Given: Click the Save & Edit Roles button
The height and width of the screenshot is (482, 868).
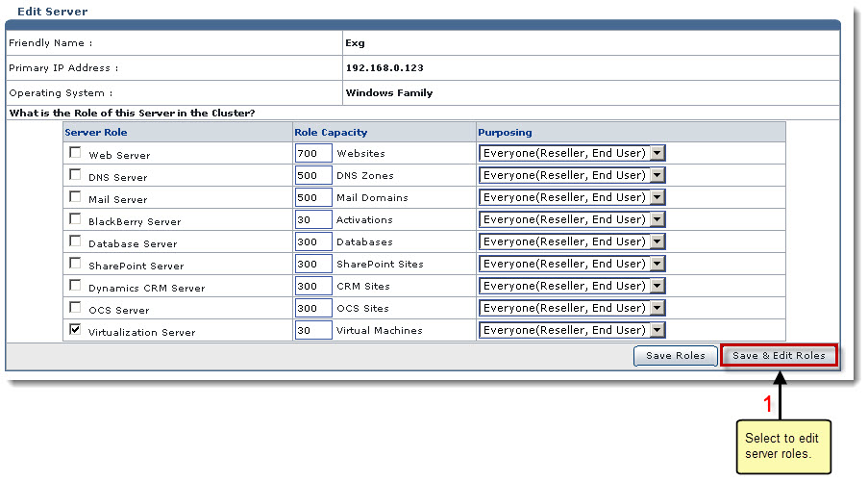Looking at the screenshot, I should pos(779,356).
